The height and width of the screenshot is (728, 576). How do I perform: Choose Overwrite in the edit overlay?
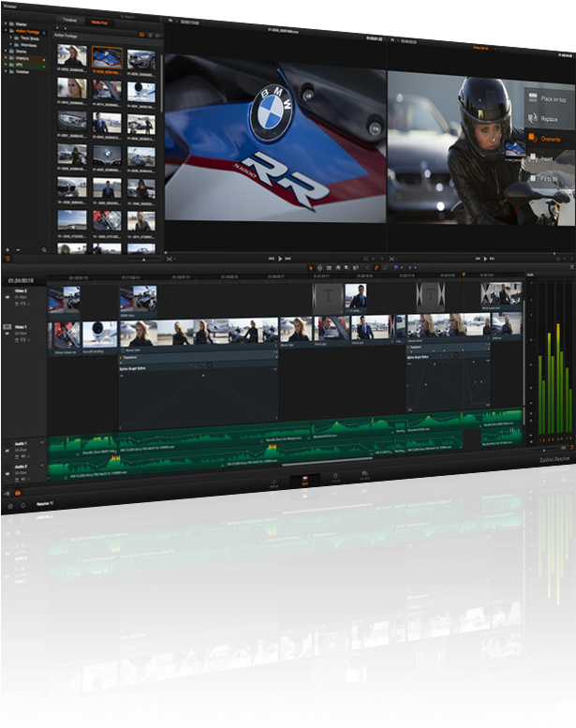[551, 139]
